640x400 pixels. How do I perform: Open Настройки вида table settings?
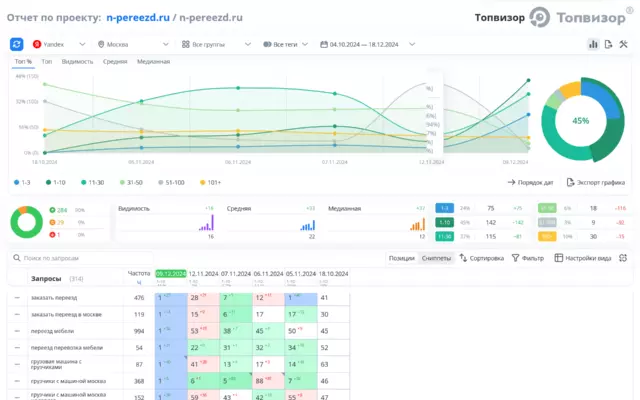[x=583, y=258]
